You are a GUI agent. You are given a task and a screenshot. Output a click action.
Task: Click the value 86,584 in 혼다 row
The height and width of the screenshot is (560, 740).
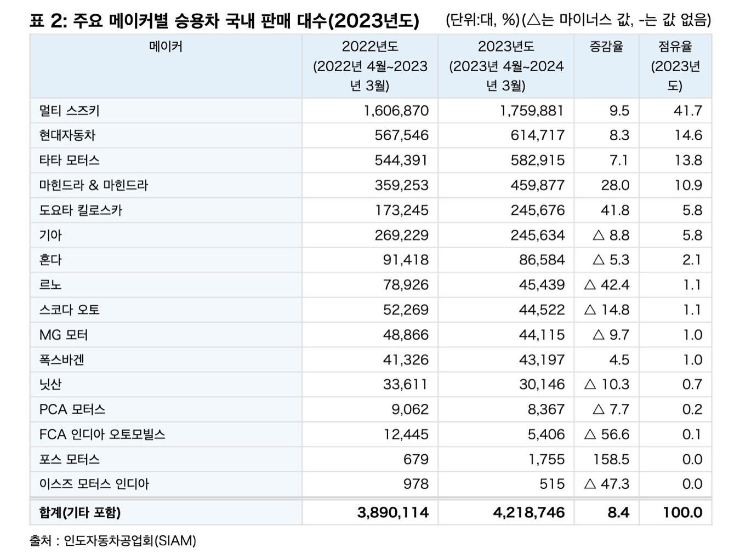542,260
